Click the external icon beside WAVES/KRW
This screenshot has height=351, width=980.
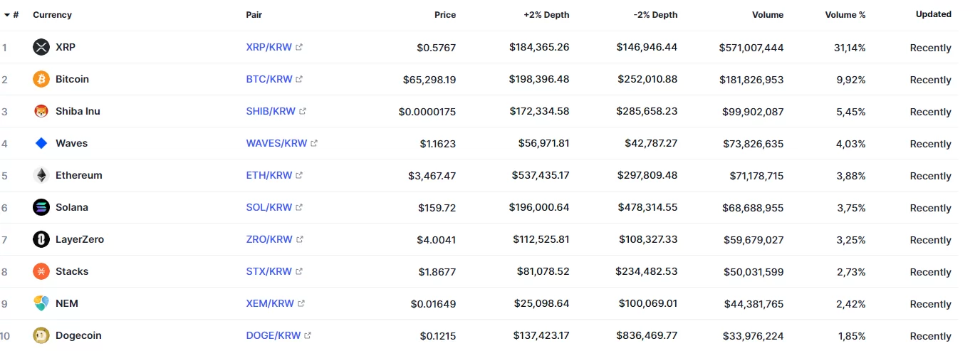[x=314, y=143]
